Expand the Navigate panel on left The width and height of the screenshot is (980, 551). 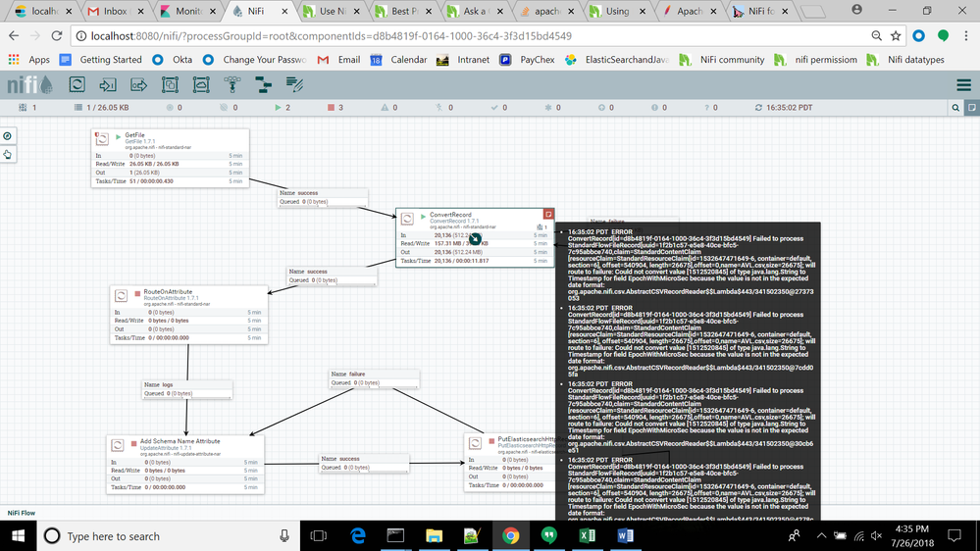(x=8, y=136)
